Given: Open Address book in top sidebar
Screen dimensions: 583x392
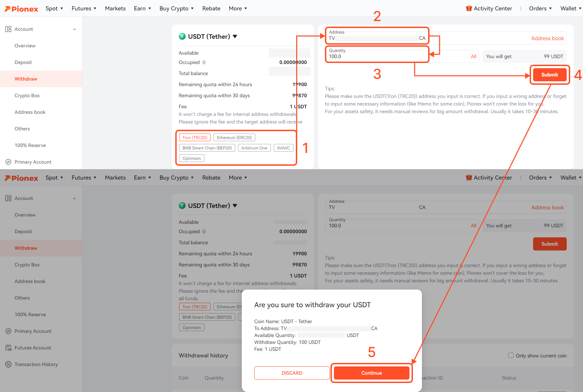Looking at the screenshot, I should click(x=30, y=112).
